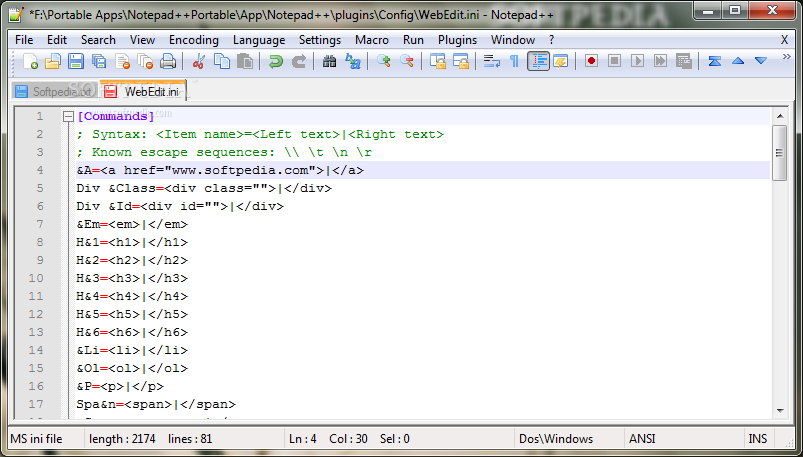Close the document with the menu bar X

pyautogui.click(x=784, y=40)
